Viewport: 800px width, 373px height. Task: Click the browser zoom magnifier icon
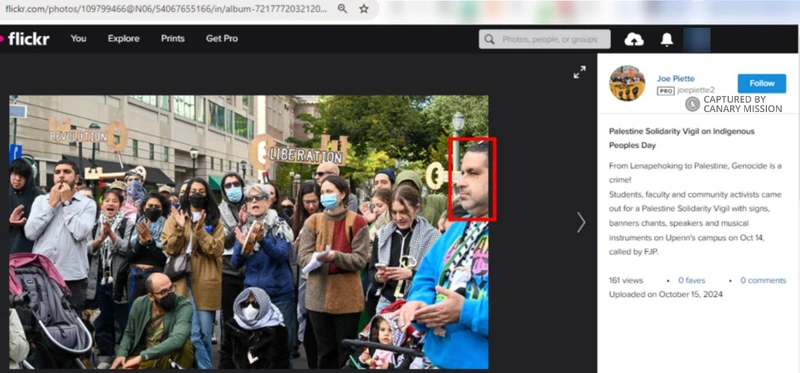tap(342, 9)
